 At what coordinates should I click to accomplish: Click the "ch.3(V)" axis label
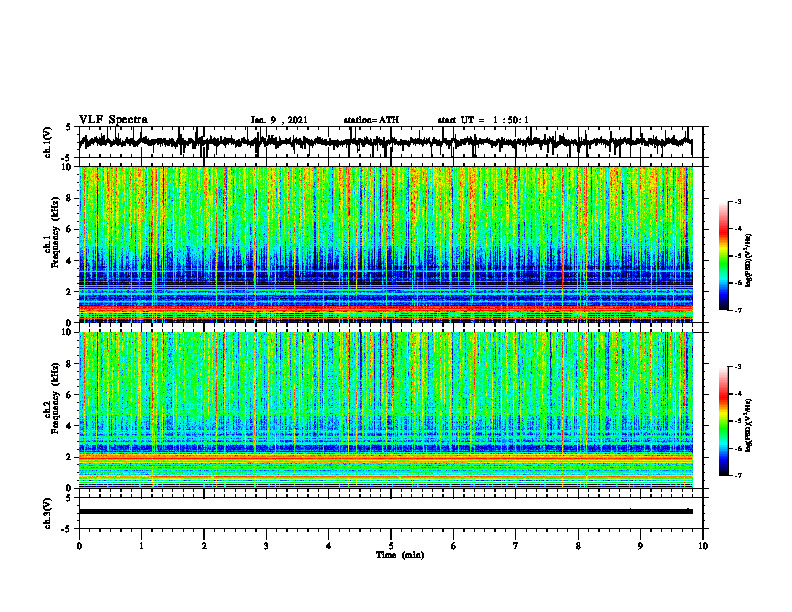coord(47,514)
